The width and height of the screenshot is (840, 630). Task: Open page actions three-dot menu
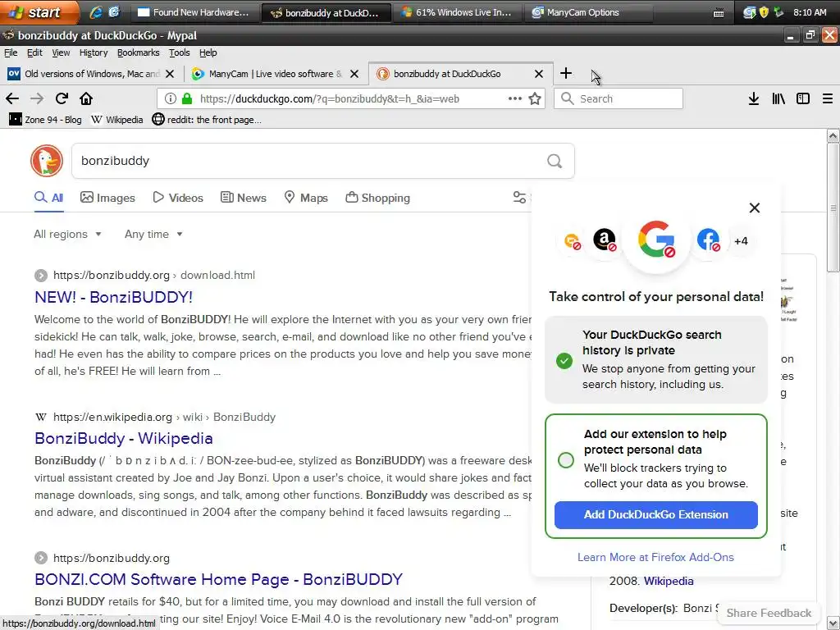coord(515,98)
